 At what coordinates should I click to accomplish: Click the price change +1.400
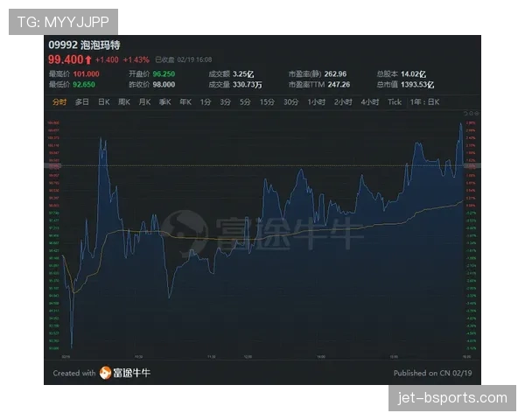(107, 60)
